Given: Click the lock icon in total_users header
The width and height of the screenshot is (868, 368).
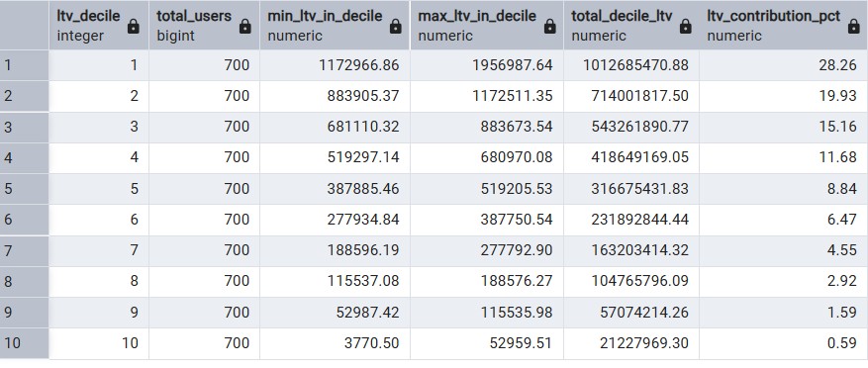Looking at the screenshot, I should (x=245, y=26).
